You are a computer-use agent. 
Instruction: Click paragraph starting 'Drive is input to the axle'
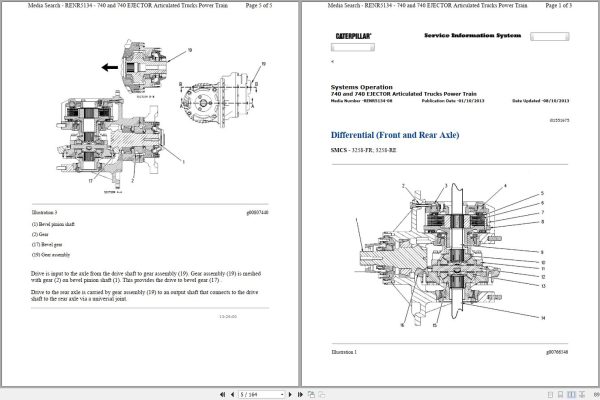pyautogui.click(x=146, y=277)
